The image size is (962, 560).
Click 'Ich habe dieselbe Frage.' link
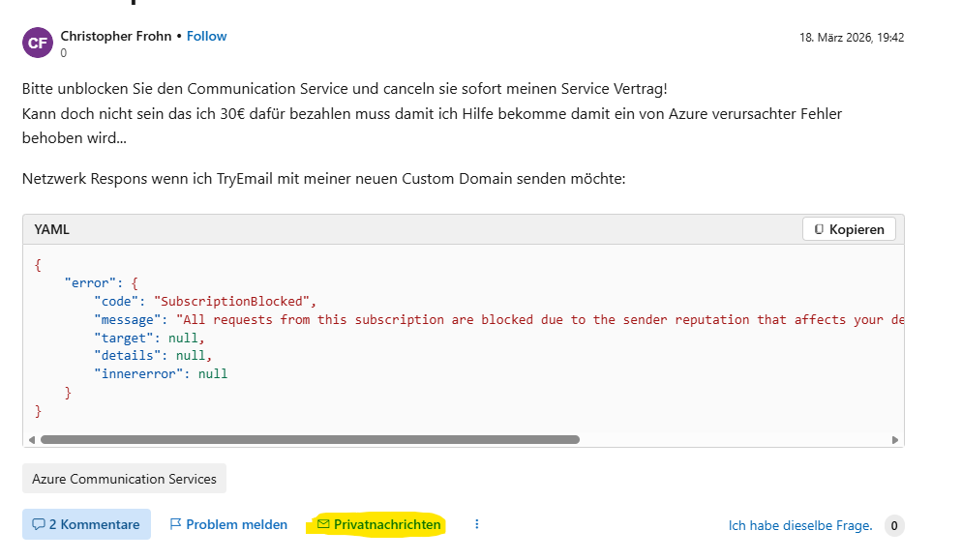pyautogui.click(x=800, y=525)
